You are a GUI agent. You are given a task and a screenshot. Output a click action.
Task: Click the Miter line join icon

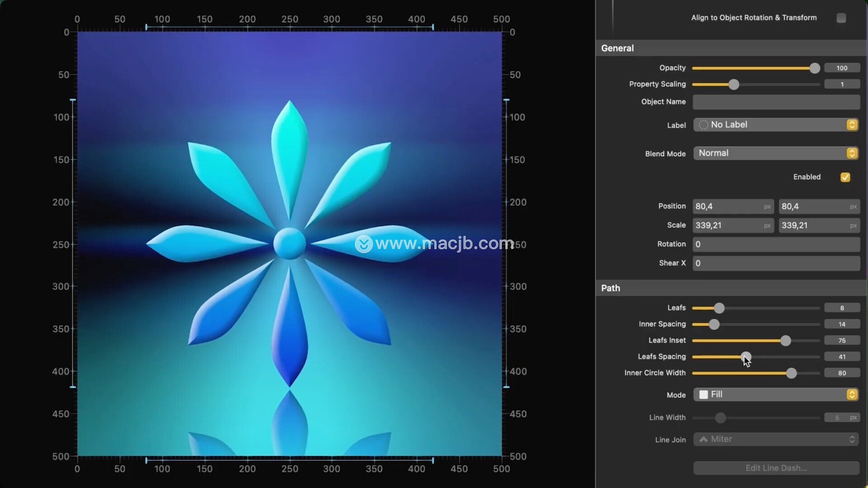703,439
